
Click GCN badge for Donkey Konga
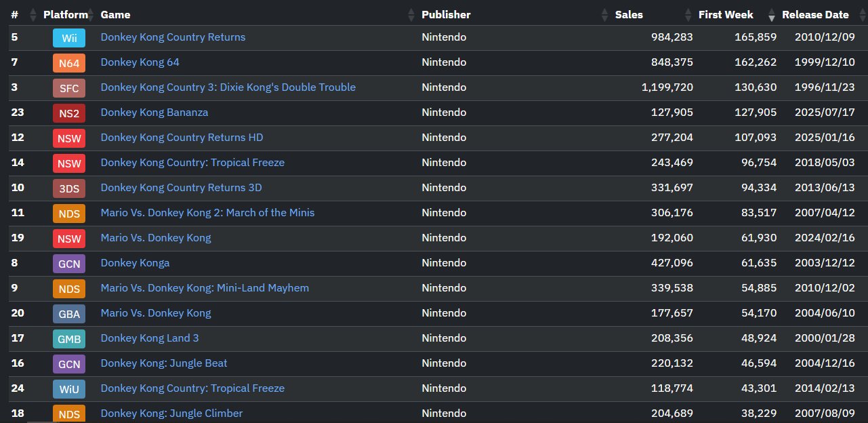[69, 264]
